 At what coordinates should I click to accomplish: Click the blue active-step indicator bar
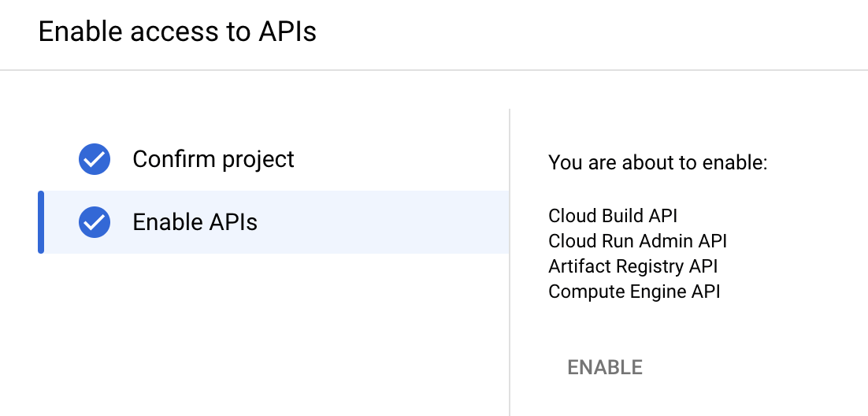41,222
